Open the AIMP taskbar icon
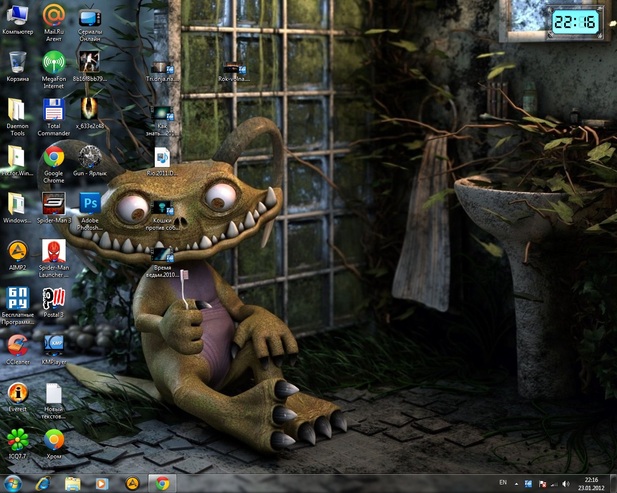617x493 pixels. click(x=132, y=484)
